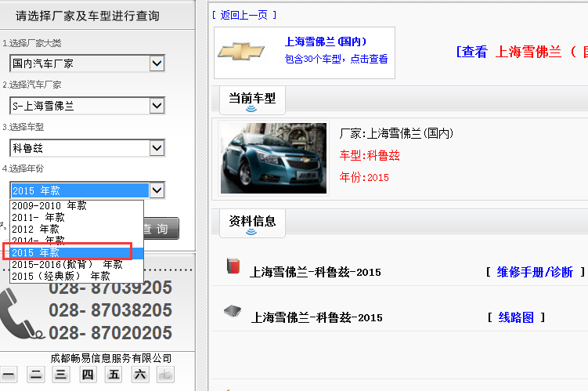Open the 维修手册/诊断 link
Viewport: 588px width, 391px height.
(x=535, y=272)
